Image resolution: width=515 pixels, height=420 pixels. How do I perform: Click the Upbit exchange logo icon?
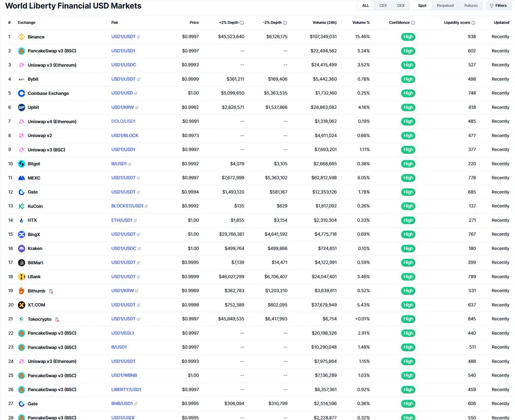(x=21, y=107)
